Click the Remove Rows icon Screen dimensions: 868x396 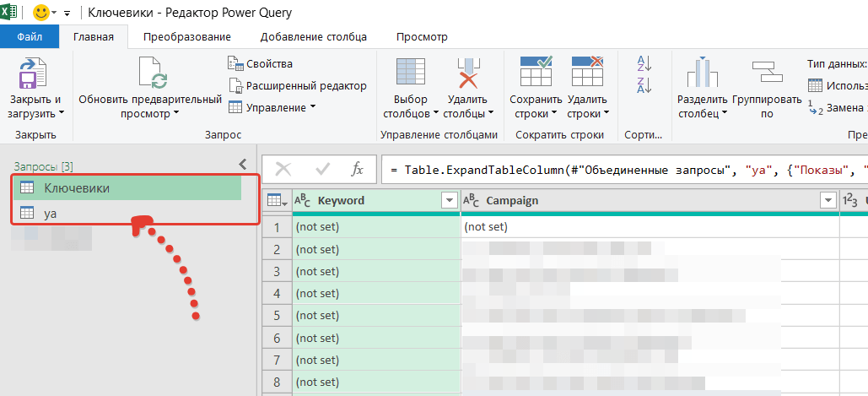click(x=586, y=73)
